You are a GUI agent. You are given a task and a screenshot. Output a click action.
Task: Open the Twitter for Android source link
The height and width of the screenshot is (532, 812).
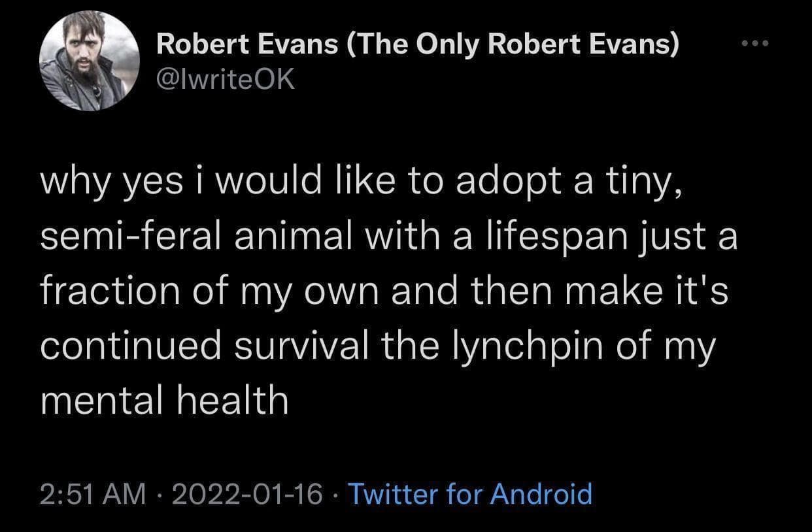[469, 493]
